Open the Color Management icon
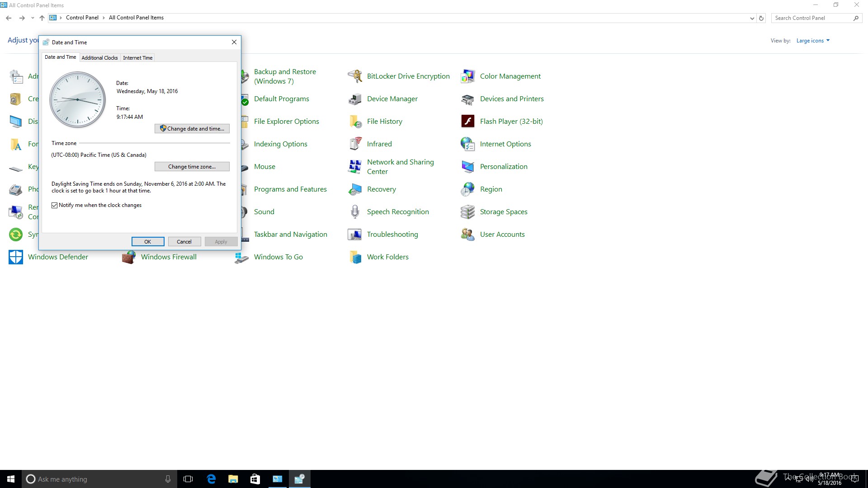The height and width of the screenshot is (488, 868). [x=468, y=76]
